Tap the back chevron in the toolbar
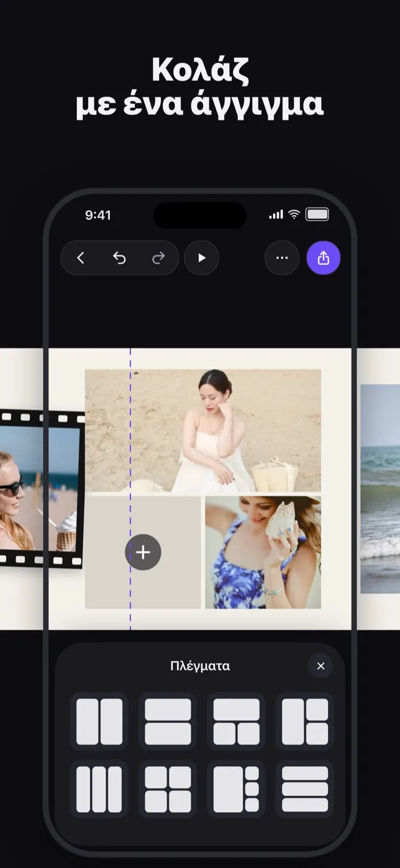 point(81,258)
